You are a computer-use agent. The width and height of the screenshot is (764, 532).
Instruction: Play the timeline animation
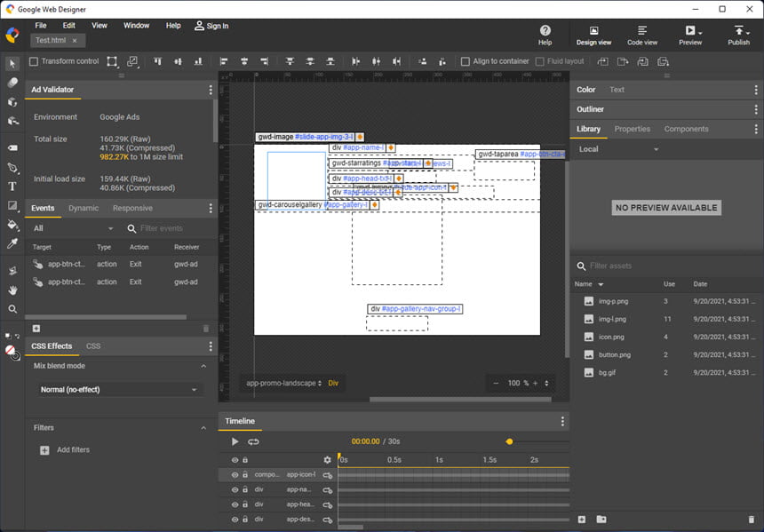(x=235, y=441)
